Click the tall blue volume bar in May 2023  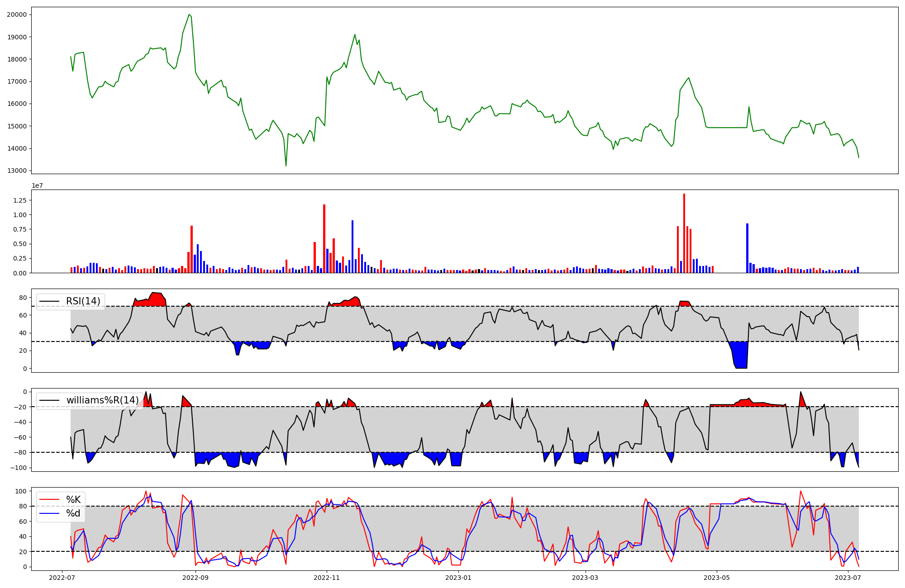(747, 248)
